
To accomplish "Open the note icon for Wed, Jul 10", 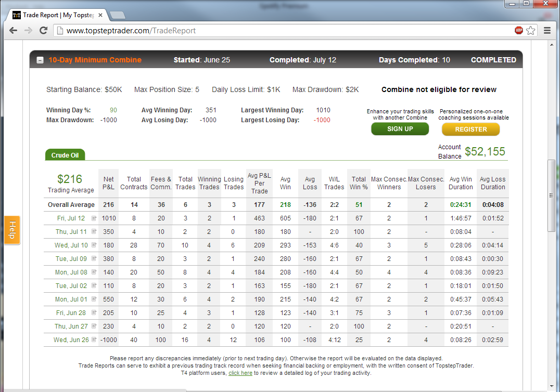I will (94, 245).
